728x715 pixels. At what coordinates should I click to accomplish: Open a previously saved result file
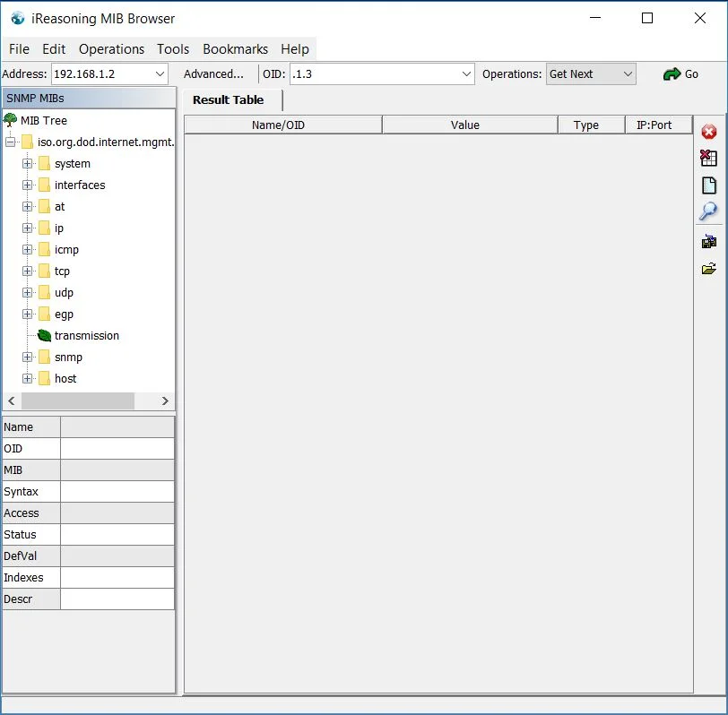[710, 268]
